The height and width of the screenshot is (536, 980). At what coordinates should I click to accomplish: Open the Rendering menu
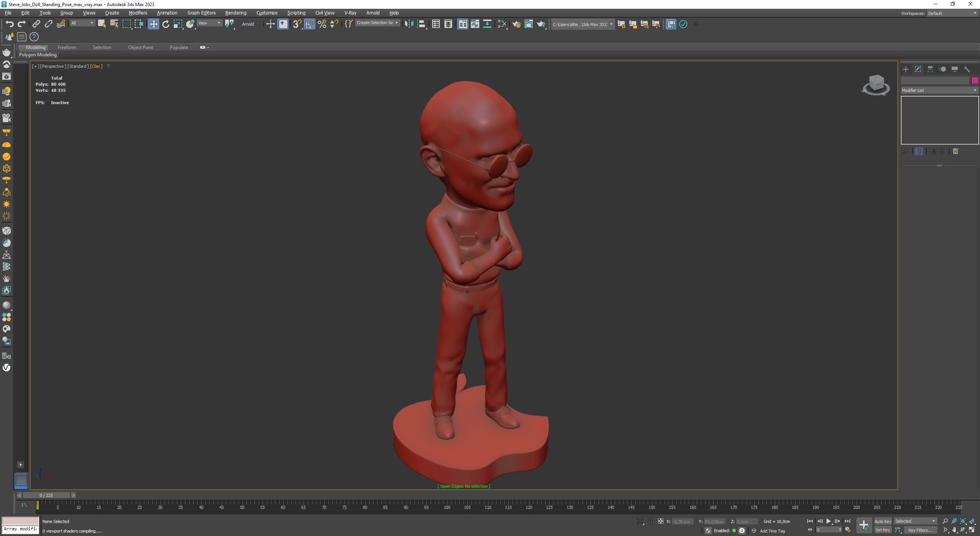[236, 13]
